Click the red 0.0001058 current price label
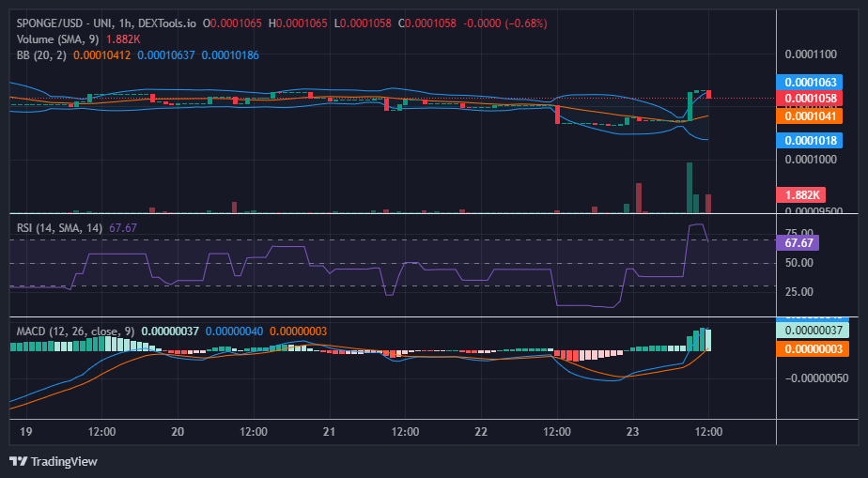 810,99
